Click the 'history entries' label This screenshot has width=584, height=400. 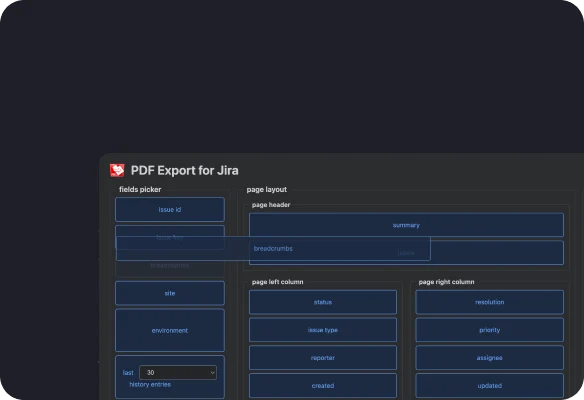pyautogui.click(x=150, y=384)
